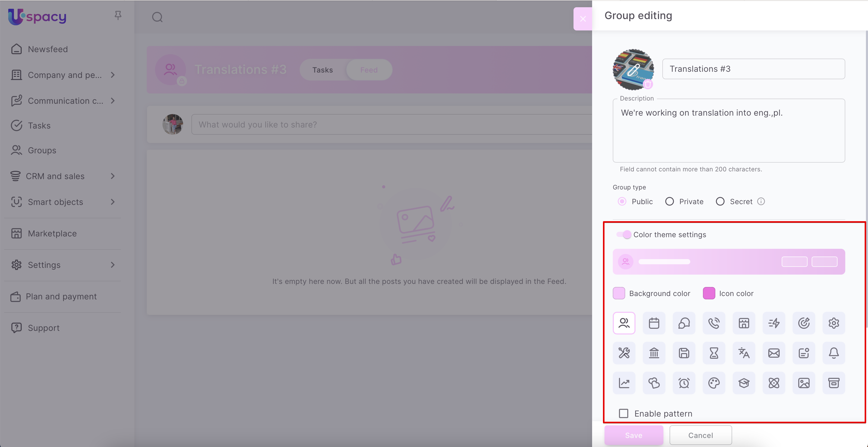
Task: Select the translate language icon
Action: pos(744,353)
